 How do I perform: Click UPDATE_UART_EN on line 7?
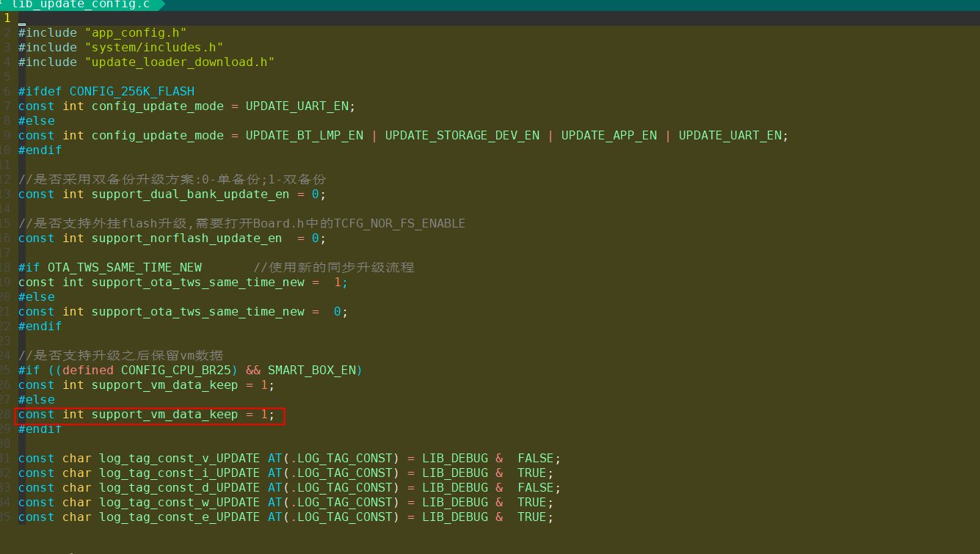297,106
